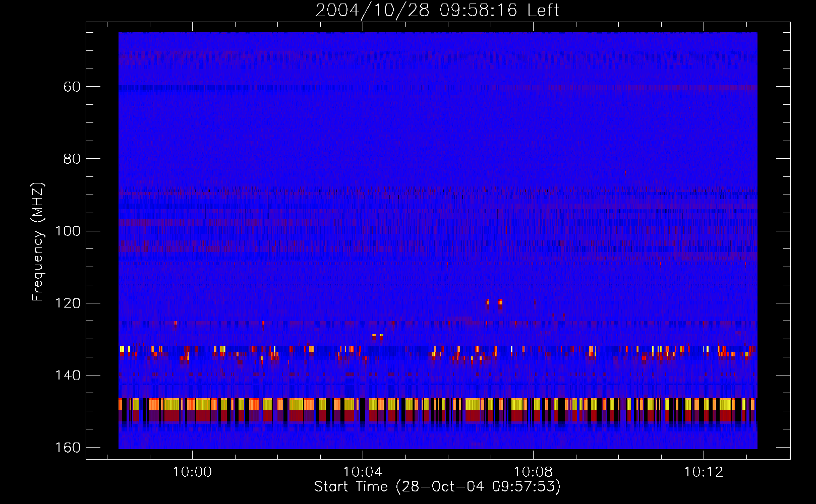
Task: Select the 60 frequency tick label
Action: pyautogui.click(x=72, y=87)
